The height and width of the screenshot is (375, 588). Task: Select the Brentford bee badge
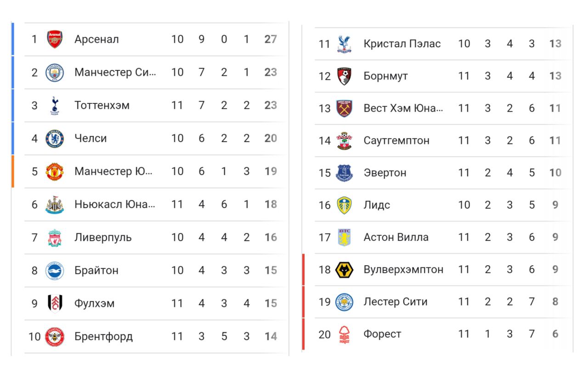(55, 337)
